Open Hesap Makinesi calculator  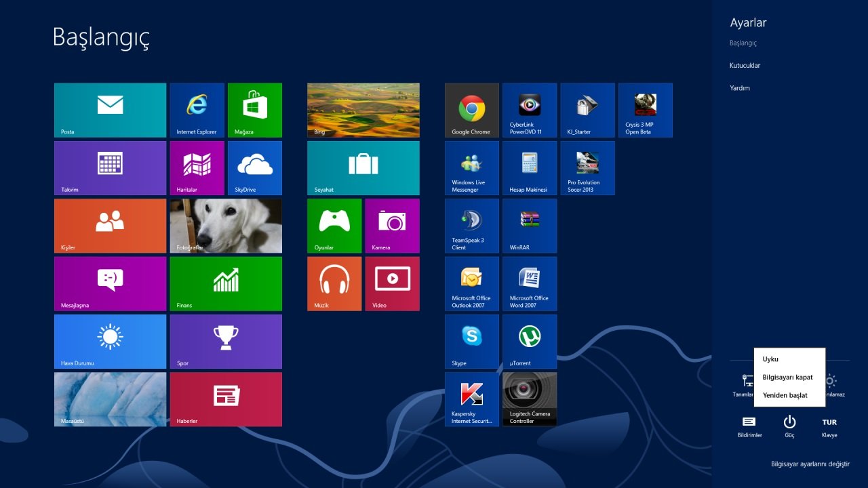click(530, 168)
